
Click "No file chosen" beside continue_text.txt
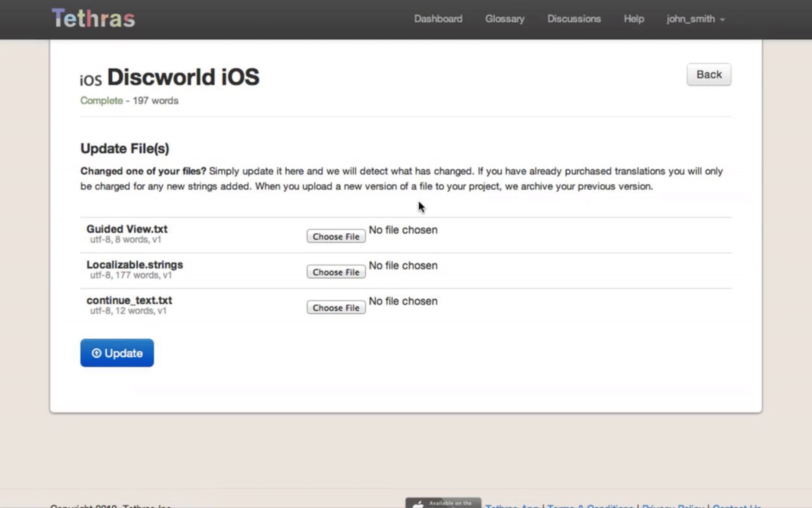click(403, 301)
